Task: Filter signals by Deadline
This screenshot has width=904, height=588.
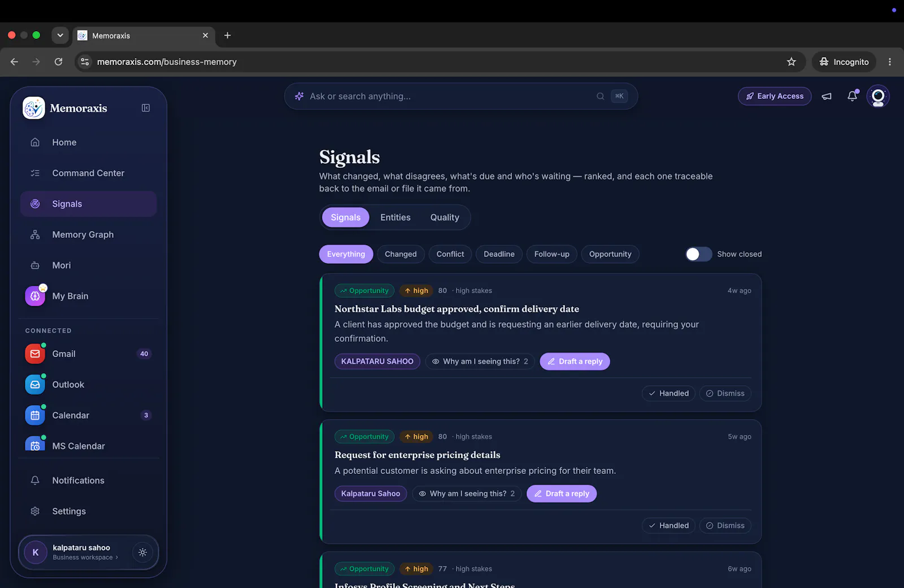Action: click(x=499, y=254)
